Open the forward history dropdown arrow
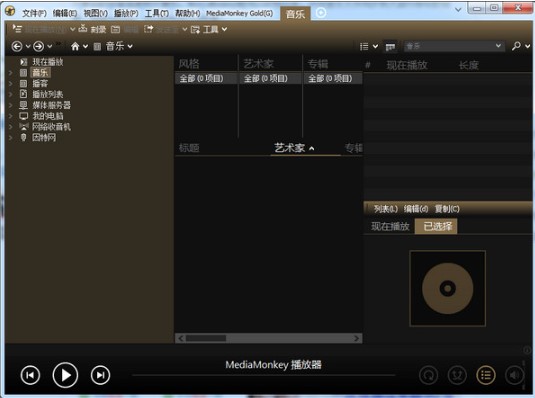The width and height of the screenshot is (535, 398). point(49,46)
